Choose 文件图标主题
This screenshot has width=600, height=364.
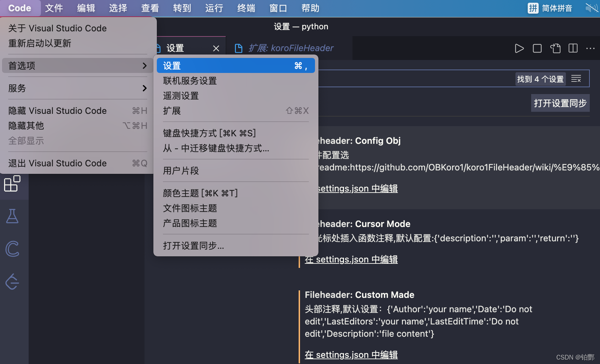(236, 208)
